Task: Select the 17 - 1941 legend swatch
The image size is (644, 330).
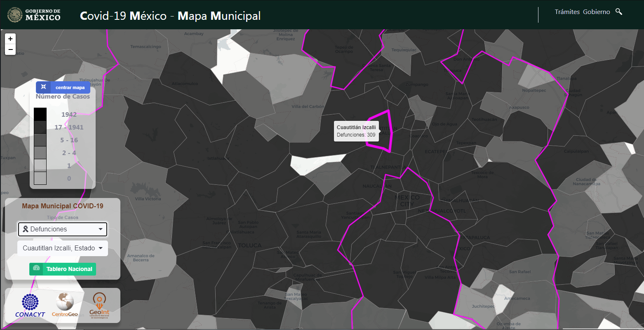Action: tap(40, 127)
